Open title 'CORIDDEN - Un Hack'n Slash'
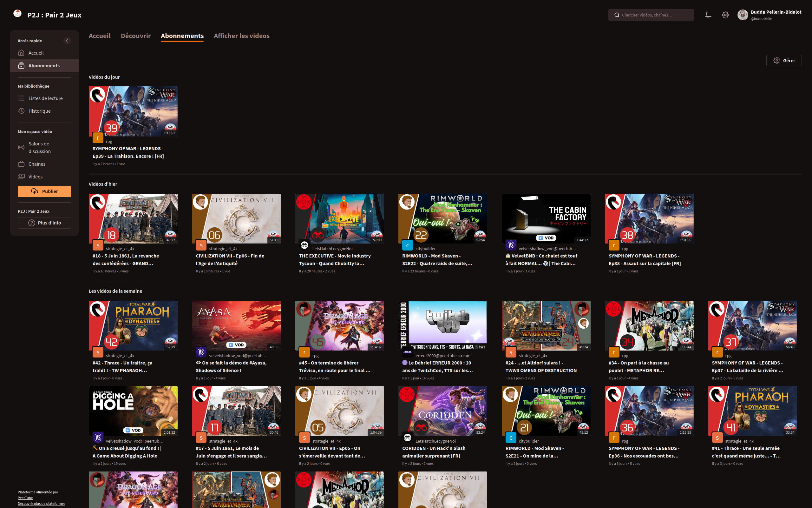This screenshot has height=508, width=812. [434, 452]
